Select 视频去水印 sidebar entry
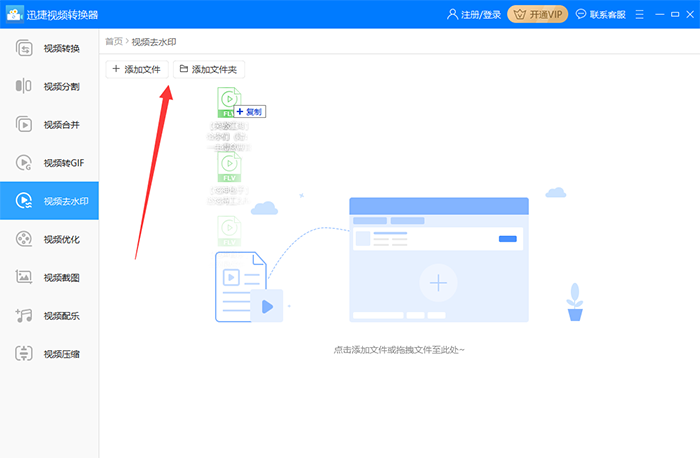Screen dimensions: 700x458 (x=49, y=200)
